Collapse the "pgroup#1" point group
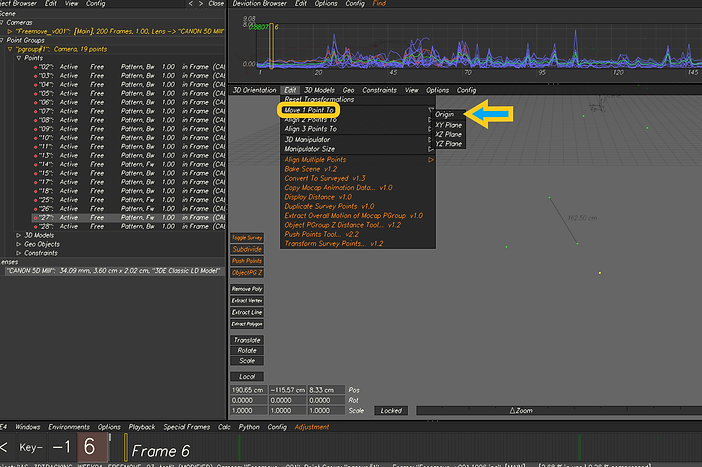Viewport: 702px width, 467px height. (10, 49)
